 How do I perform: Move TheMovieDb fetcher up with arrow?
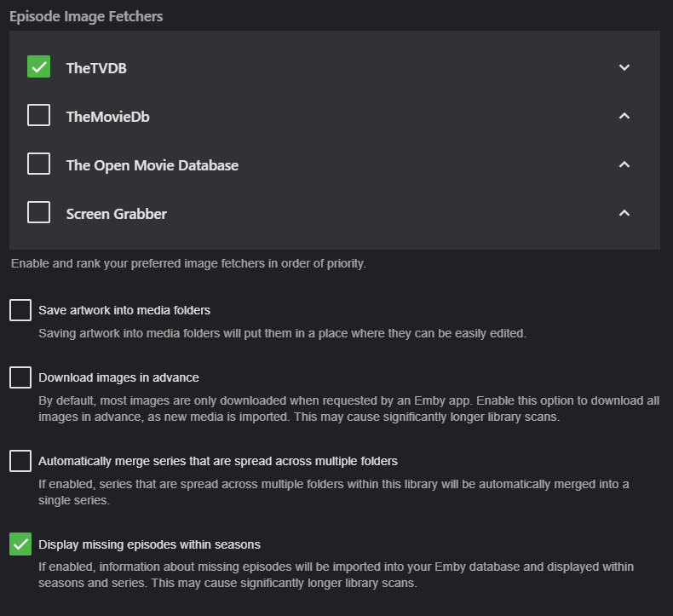(624, 116)
